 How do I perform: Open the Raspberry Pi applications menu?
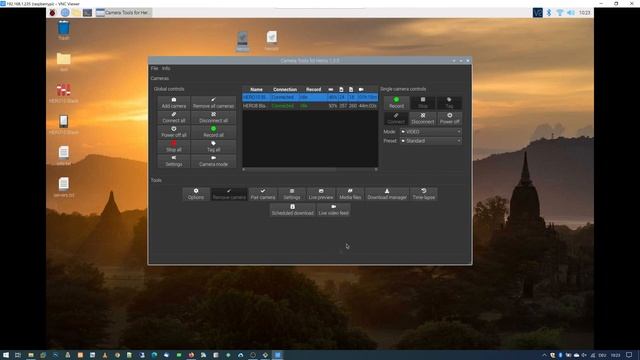[x=52, y=13]
